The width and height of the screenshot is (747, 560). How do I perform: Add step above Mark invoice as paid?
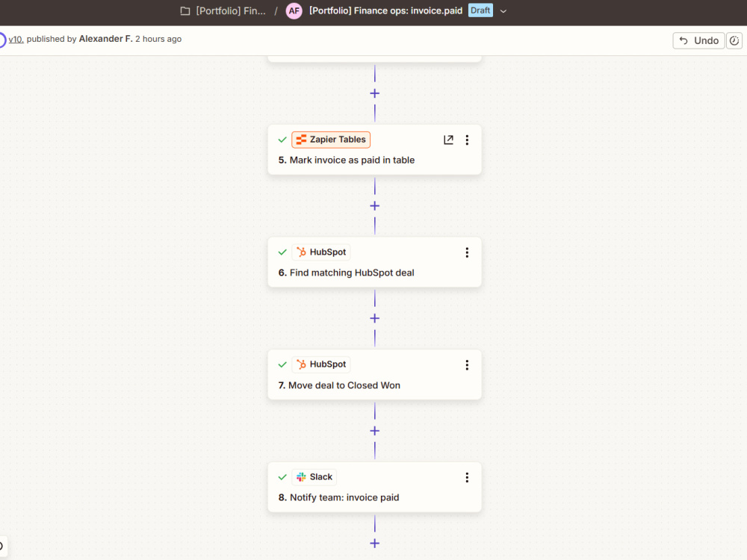[375, 93]
